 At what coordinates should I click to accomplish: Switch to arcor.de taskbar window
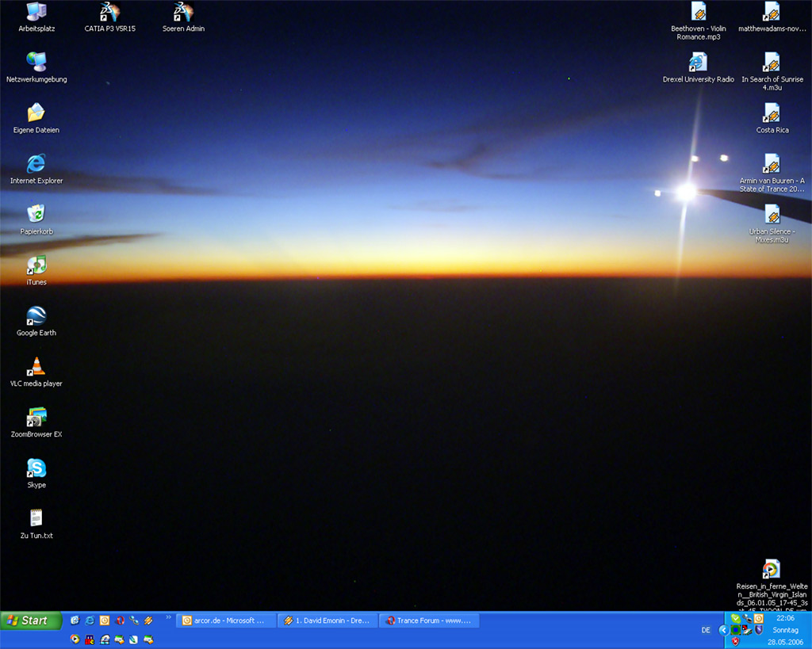(226, 620)
